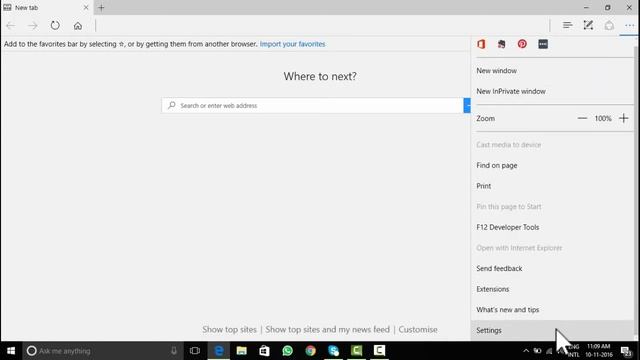The image size is (640, 360).
Task: Open Extensions from the menu
Action: pos(553,289)
